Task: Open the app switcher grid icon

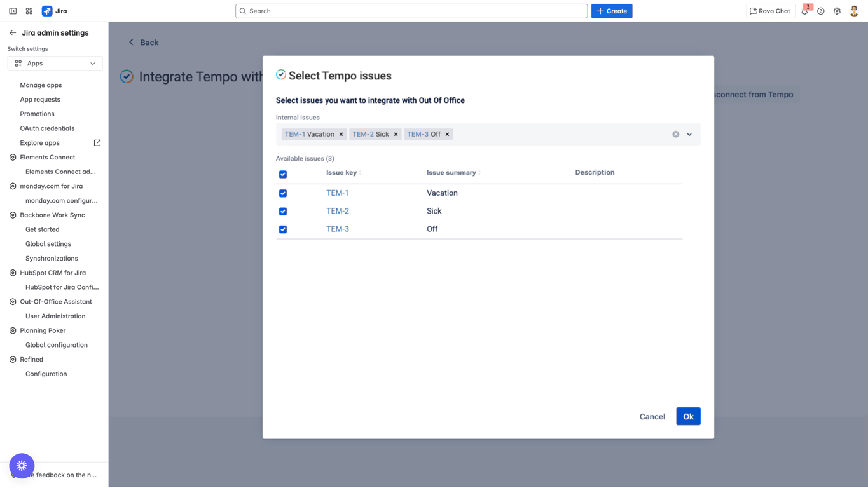Action: point(29,11)
